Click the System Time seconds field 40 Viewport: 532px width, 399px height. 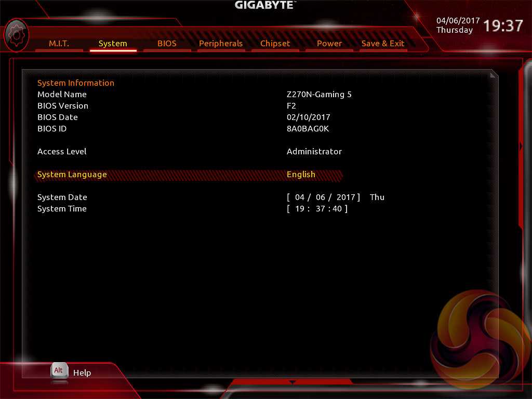coord(337,209)
